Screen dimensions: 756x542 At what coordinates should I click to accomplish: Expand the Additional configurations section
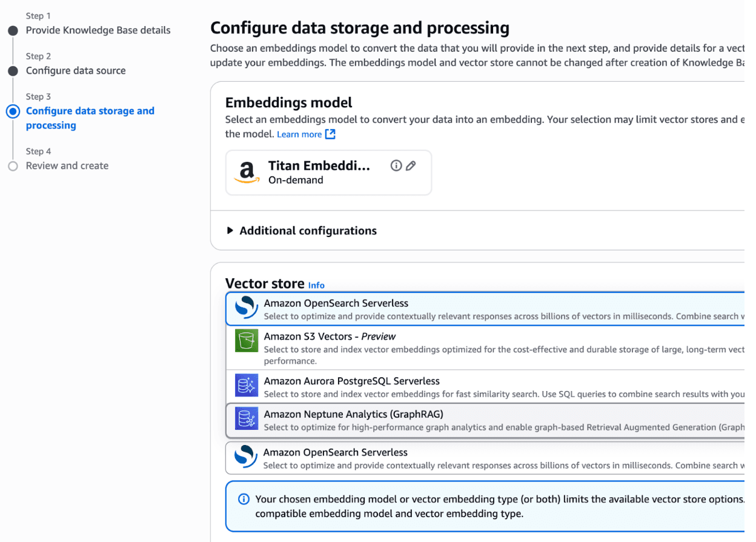pyautogui.click(x=308, y=230)
